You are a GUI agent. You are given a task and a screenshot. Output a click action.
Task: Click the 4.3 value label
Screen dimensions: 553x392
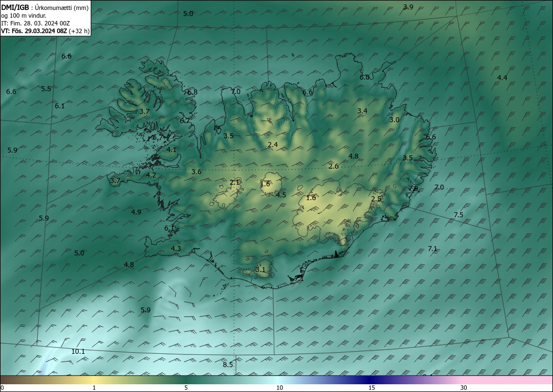pyautogui.click(x=176, y=249)
